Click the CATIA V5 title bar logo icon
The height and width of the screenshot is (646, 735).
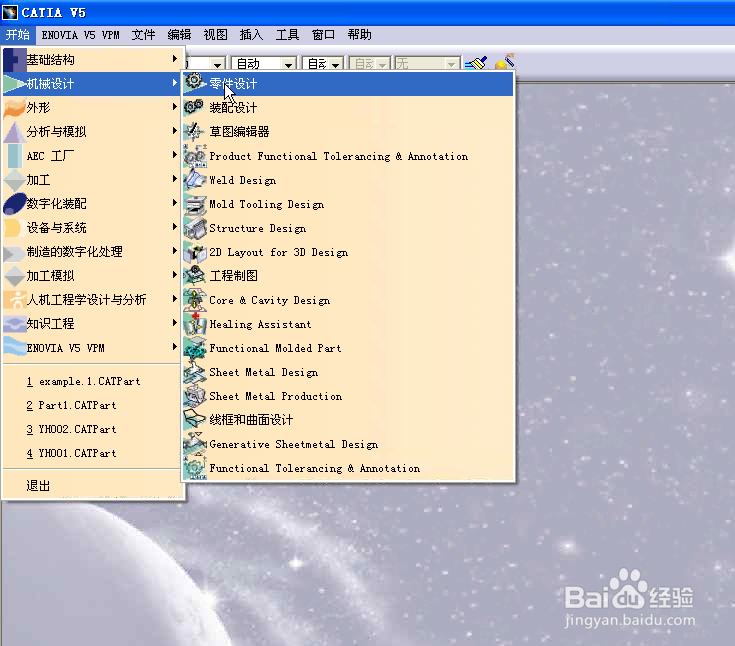10,13
